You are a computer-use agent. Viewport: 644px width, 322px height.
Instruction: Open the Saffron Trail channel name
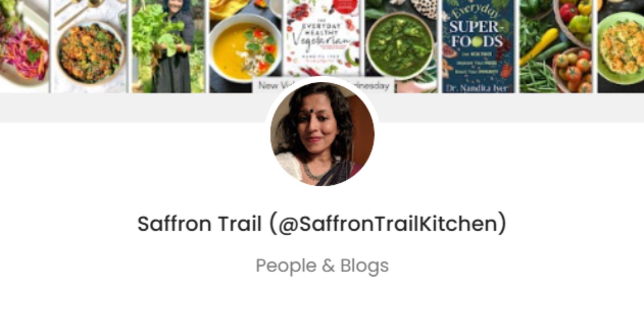(x=200, y=224)
